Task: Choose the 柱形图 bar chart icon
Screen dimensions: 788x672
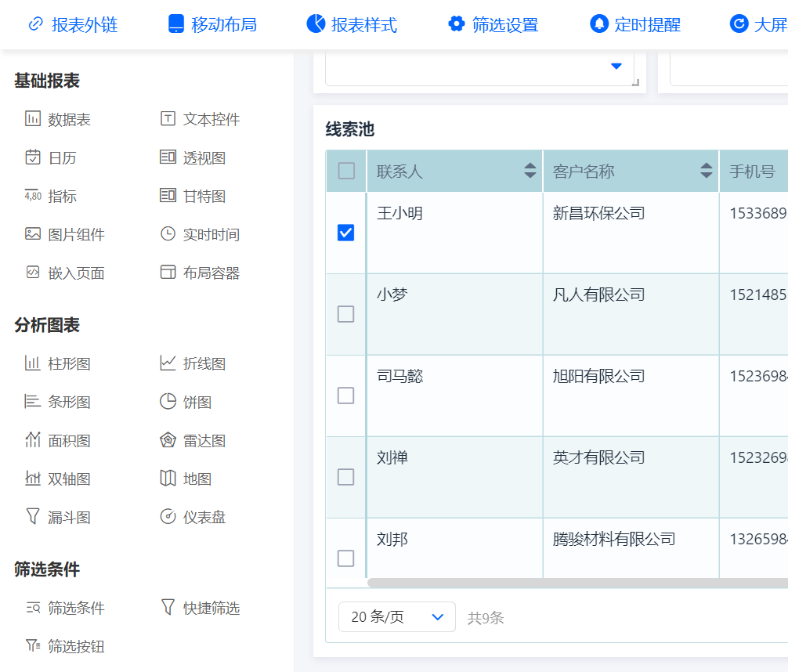Action: pyautogui.click(x=33, y=363)
